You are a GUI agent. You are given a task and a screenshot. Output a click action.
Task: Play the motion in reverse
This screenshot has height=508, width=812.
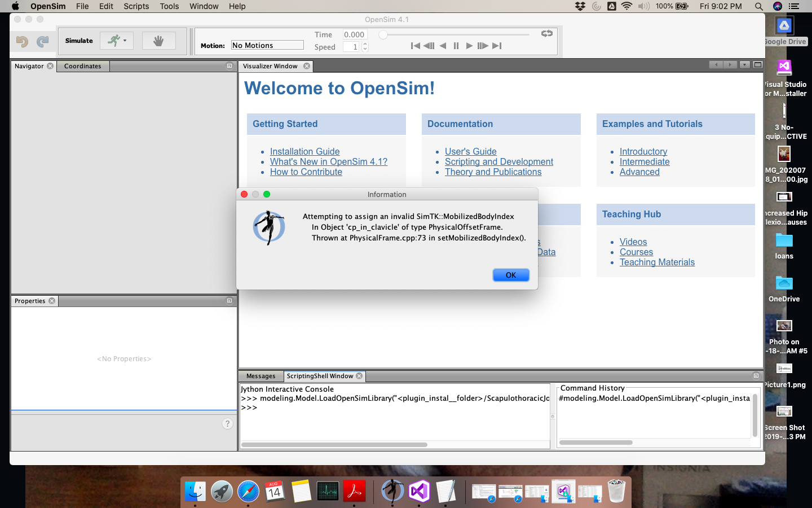click(x=443, y=46)
